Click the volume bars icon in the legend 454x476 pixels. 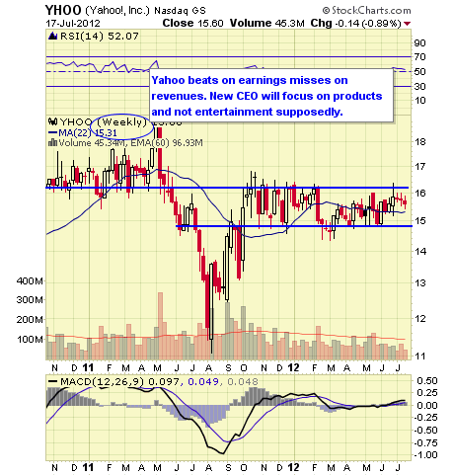[52, 143]
